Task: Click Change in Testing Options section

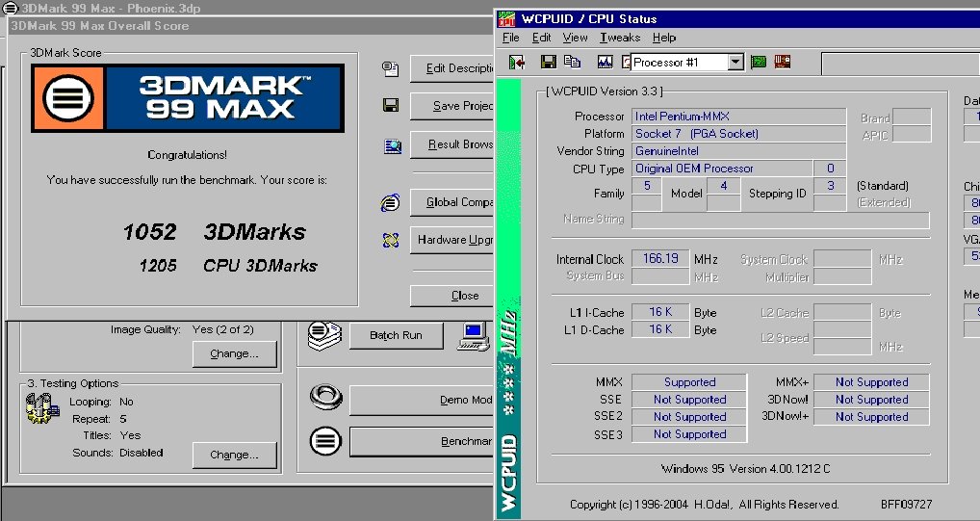Action: pyautogui.click(x=234, y=456)
